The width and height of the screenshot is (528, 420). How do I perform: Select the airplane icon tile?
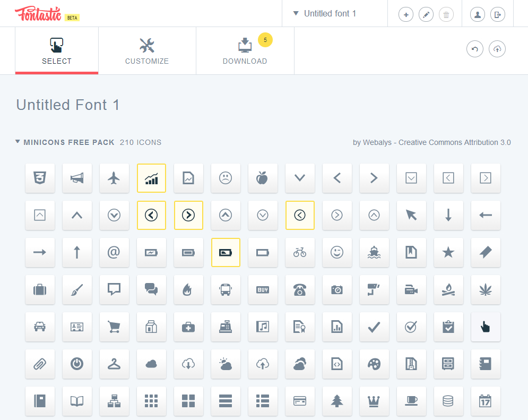tap(114, 178)
